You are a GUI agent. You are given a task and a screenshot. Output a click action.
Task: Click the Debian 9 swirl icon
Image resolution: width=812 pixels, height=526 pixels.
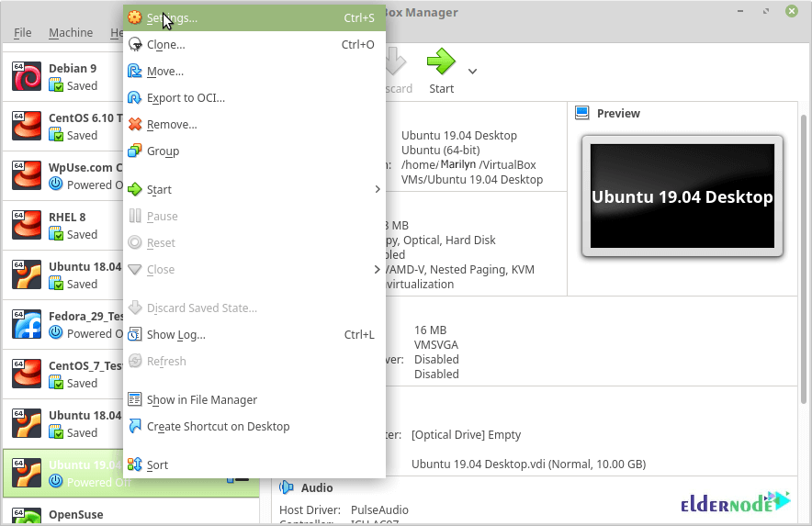(x=27, y=76)
